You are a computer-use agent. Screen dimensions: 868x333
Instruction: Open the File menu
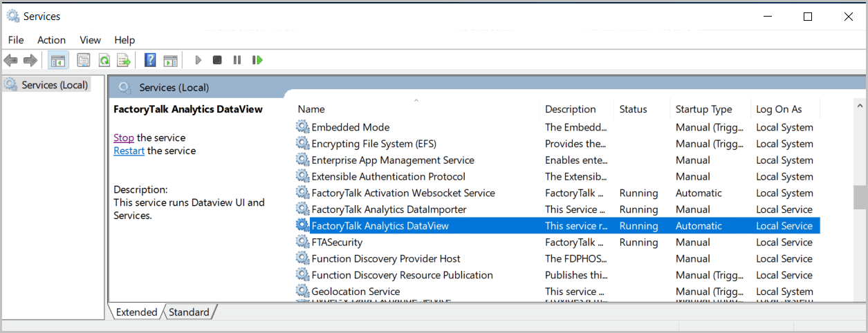[x=15, y=40]
